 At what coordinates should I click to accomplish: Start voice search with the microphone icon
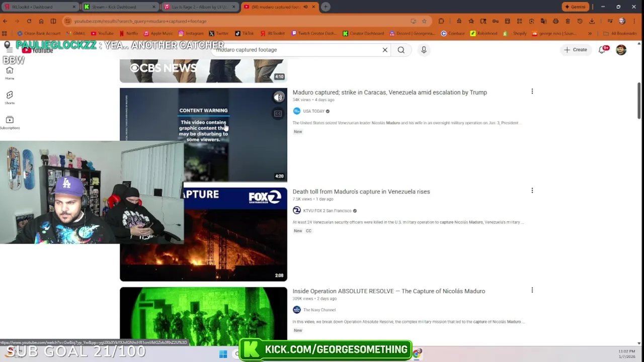click(424, 50)
